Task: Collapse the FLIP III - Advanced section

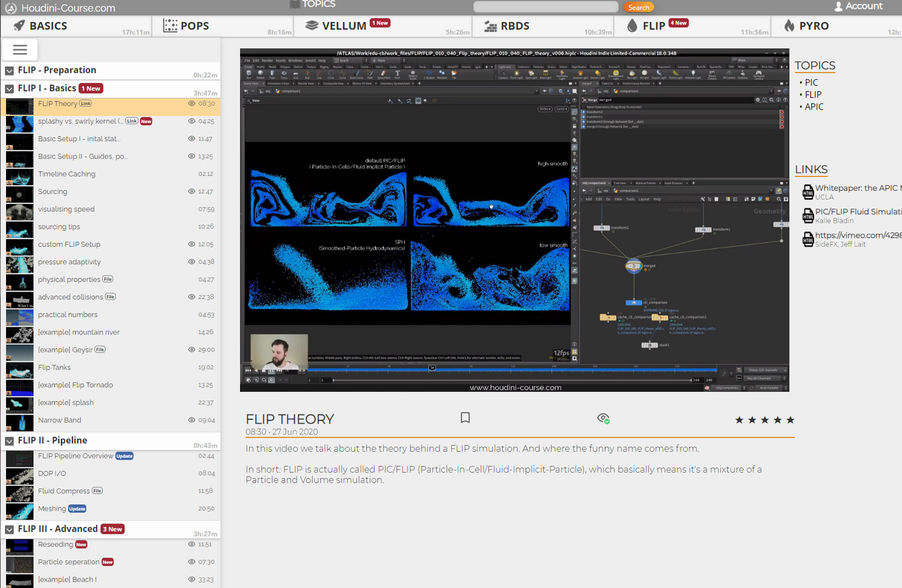Action: 9,529
